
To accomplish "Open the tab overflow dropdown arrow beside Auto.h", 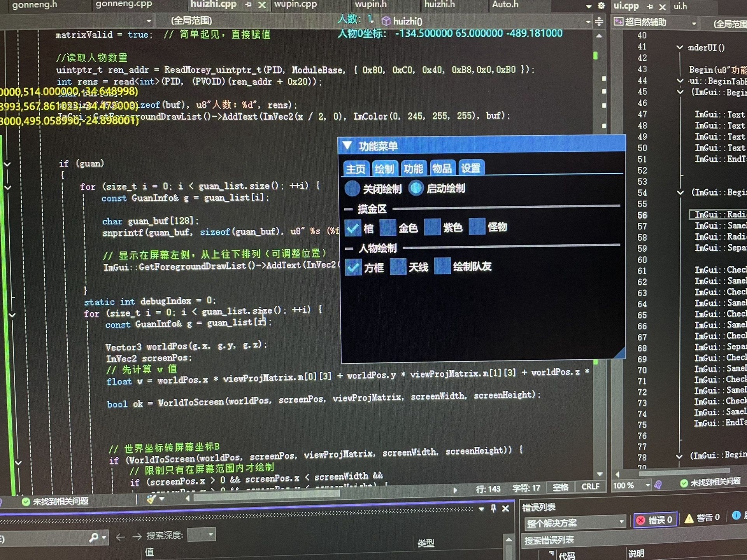I will (589, 6).
